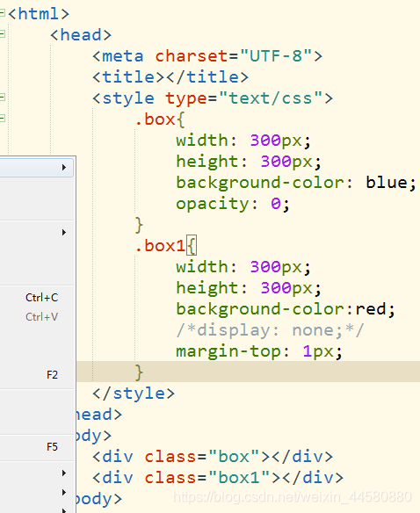420x513 pixels.
Task: Click the .box{ selector line
Action: point(160,119)
